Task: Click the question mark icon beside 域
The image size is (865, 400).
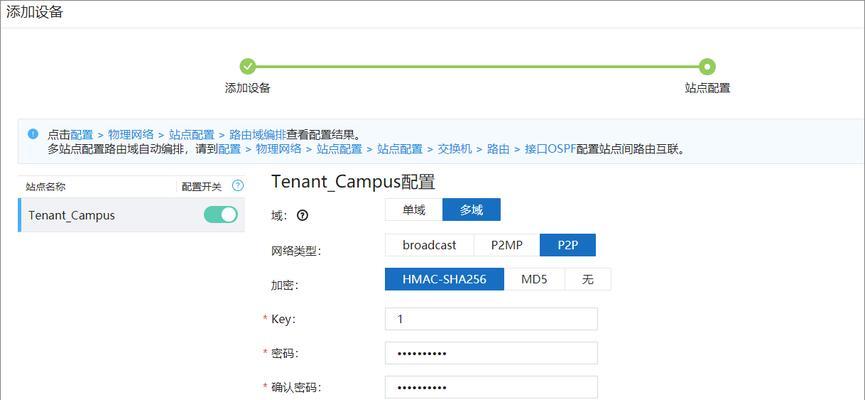Action: pyautogui.click(x=302, y=216)
